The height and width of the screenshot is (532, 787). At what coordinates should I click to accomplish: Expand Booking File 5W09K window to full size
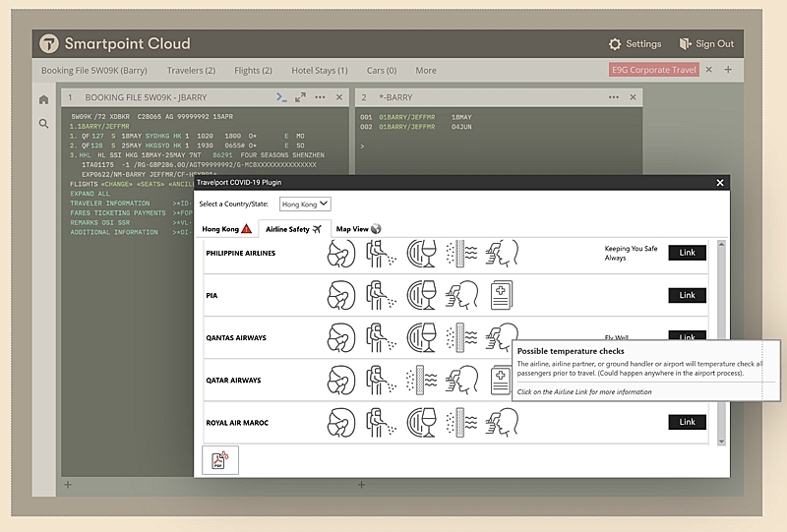(300, 97)
